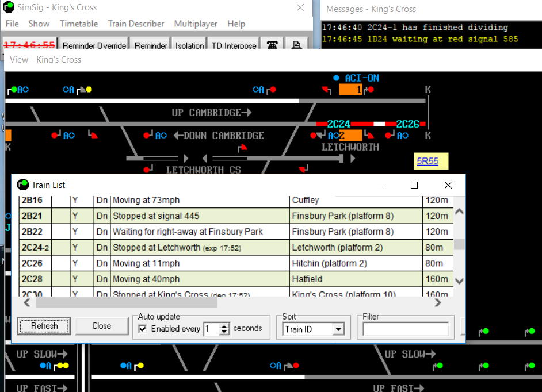This screenshot has width=542, height=392.
Task: Click 'Hatfield' location cell
Action: point(356,279)
